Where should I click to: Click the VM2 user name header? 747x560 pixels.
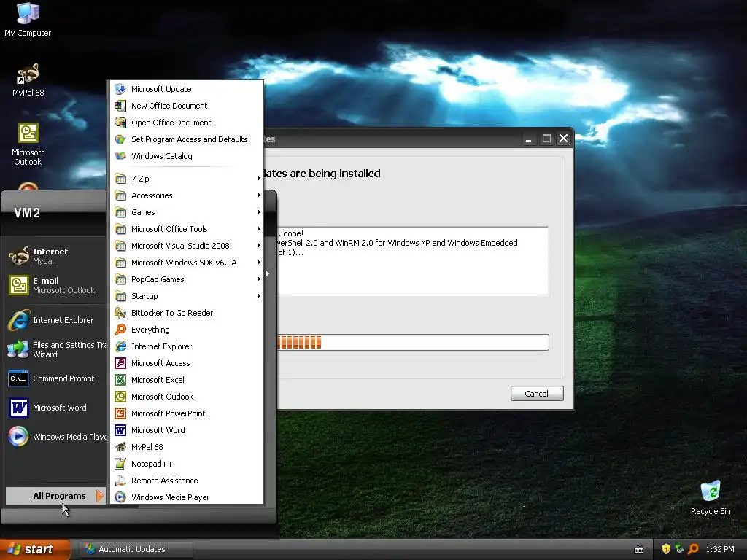(27, 213)
